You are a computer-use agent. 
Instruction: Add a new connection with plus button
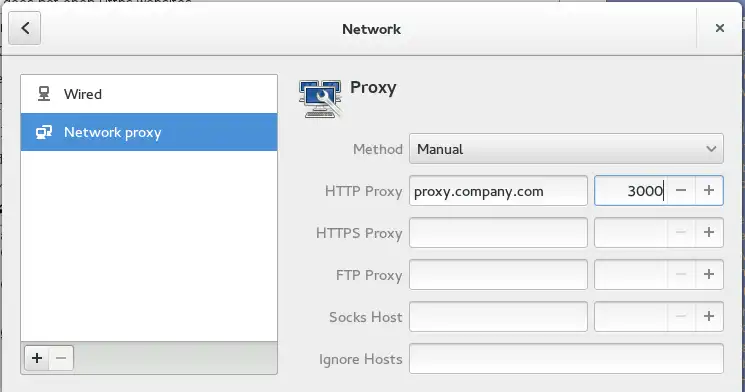37,358
